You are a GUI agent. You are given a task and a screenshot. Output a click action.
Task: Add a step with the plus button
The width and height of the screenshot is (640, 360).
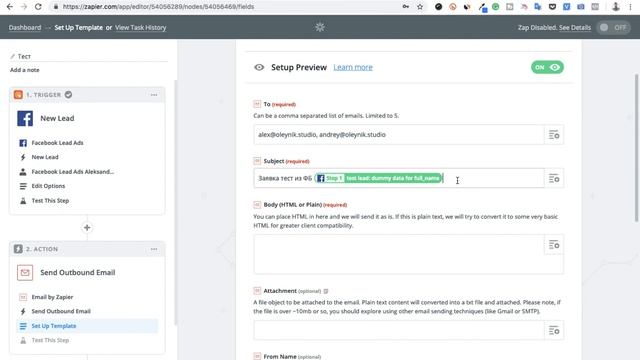tap(87, 227)
